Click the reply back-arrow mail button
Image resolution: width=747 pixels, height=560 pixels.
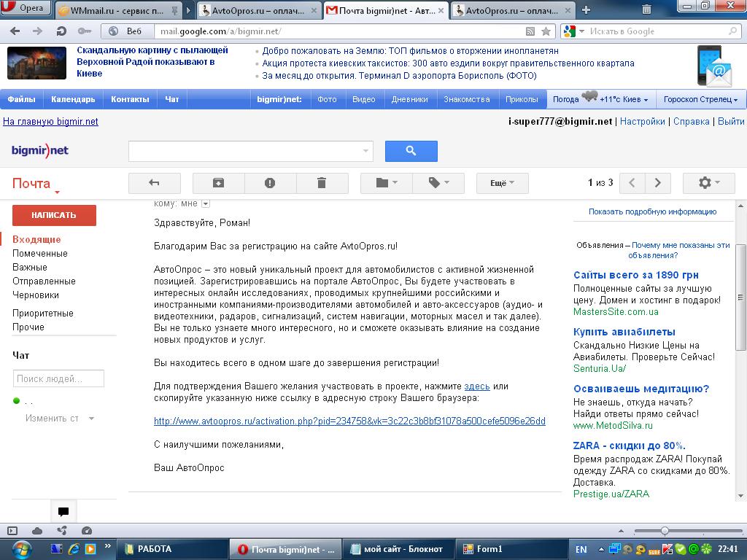(155, 183)
